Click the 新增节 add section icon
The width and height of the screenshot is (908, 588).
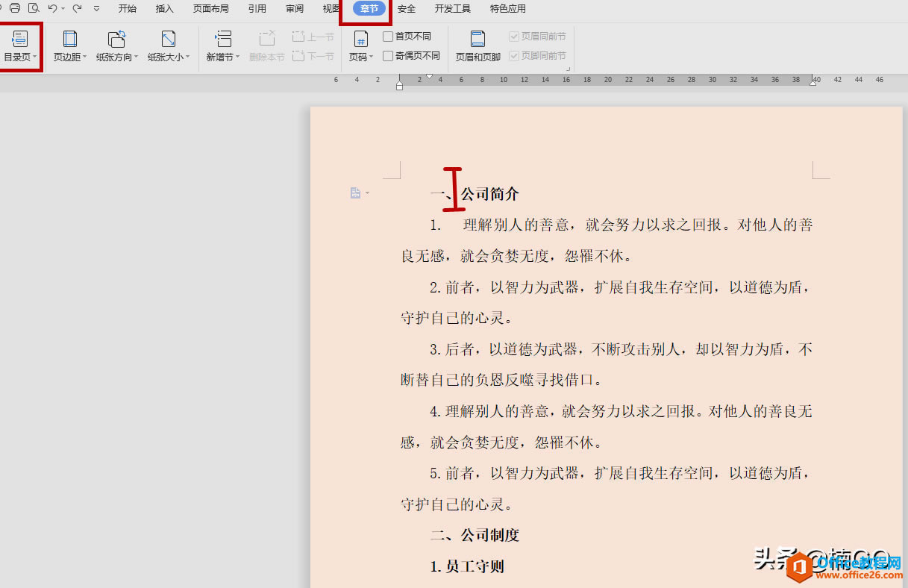tap(222, 39)
